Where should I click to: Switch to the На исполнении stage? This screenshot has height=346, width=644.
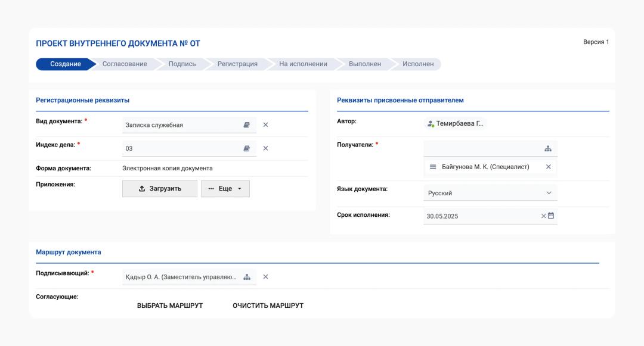pos(303,64)
